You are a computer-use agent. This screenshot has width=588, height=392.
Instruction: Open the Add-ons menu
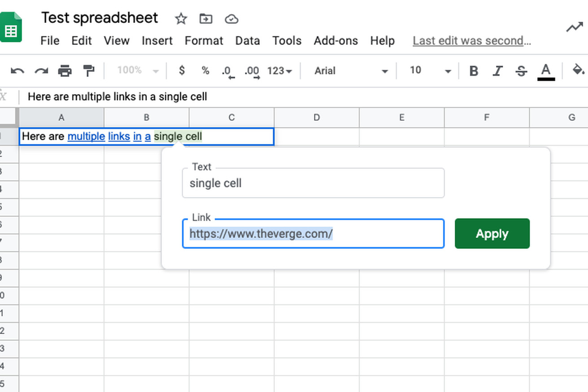tap(336, 41)
